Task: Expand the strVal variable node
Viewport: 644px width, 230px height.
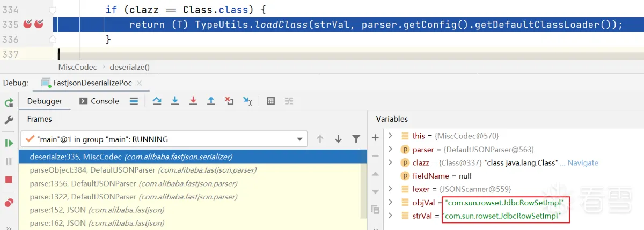Action: click(x=390, y=216)
